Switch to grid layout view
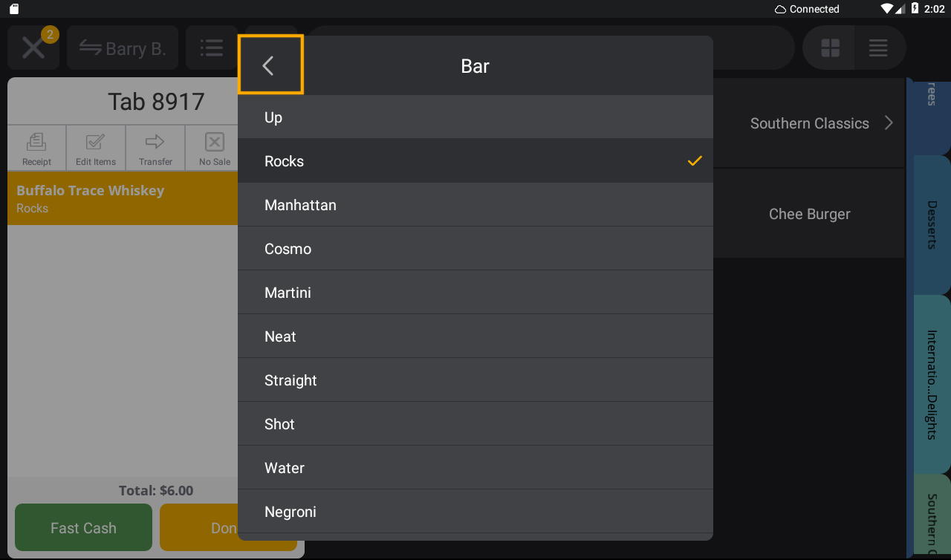 click(828, 48)
